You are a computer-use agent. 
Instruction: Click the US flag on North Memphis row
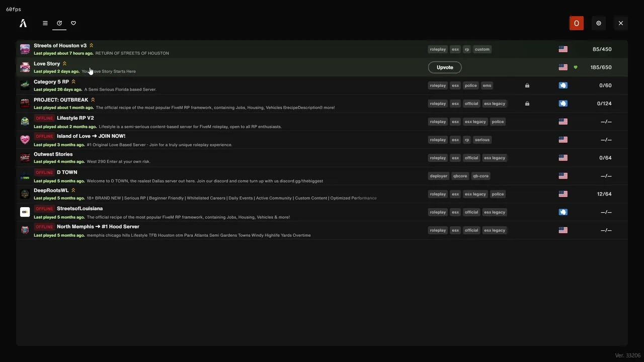tap(563, 230)
